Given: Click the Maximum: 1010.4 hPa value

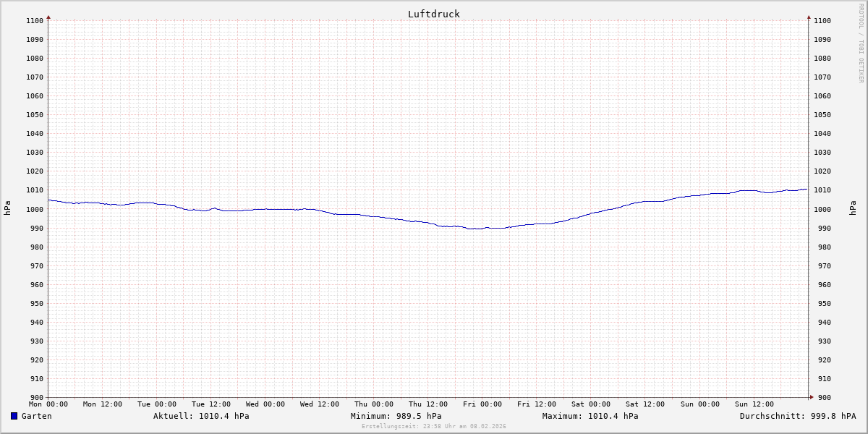Looking at the screenshot, I should tap(590, 416).
